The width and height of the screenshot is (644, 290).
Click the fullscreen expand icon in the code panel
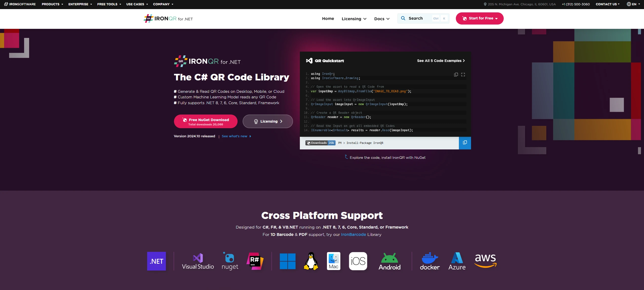[x=463, y=75]
